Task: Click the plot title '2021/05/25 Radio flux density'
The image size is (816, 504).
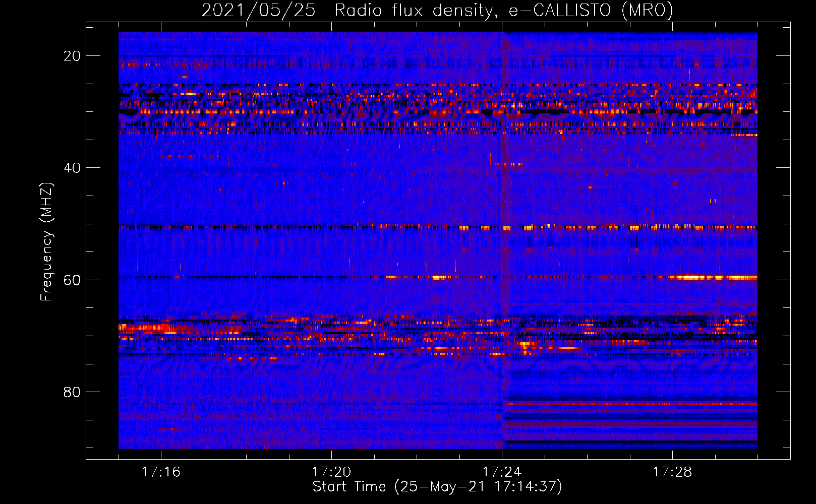Action: 437,11
